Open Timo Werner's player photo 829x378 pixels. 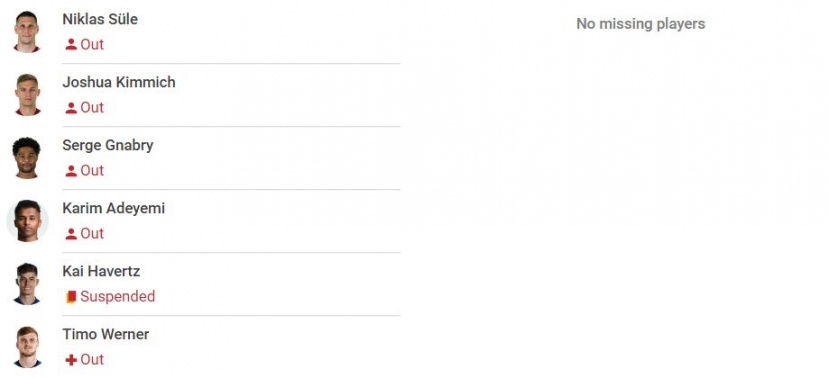tap(26, 347)
